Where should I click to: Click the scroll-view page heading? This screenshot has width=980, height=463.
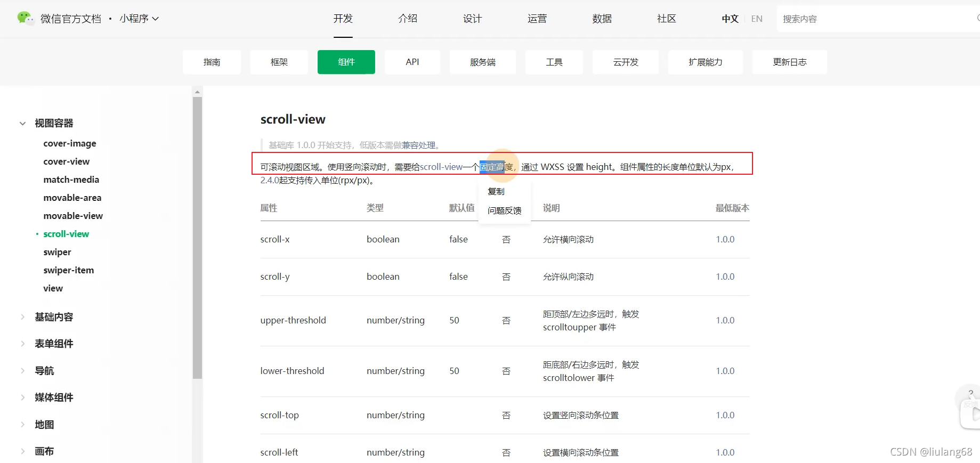pos(293,119)
